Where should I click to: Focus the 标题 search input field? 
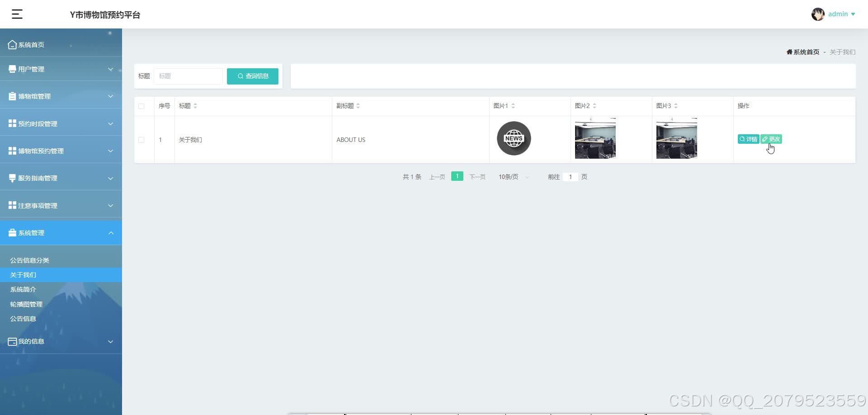pyautogui.click(x=188, y=76)
